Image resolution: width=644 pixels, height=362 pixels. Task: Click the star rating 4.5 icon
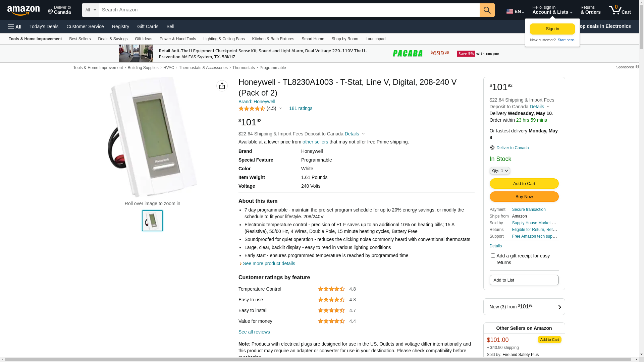tap(252, 109)
